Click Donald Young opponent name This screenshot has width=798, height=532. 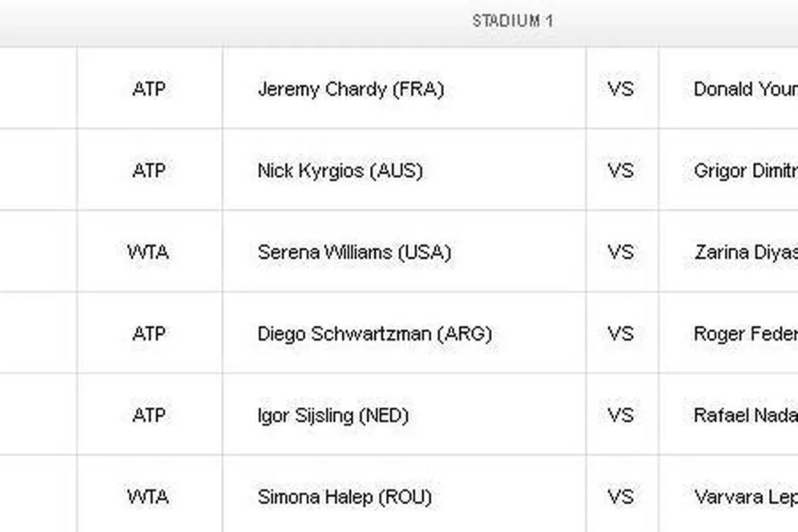click(x=745, y=89)
